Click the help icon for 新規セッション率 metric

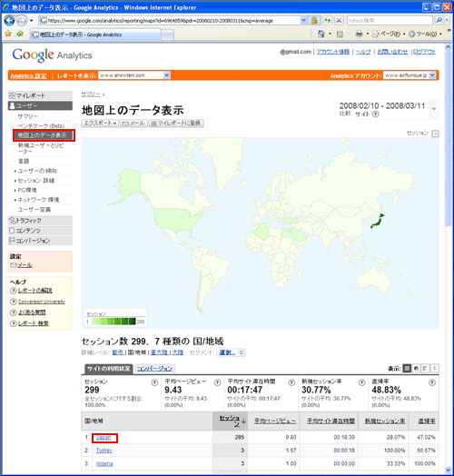pyautogui.click(x=361, y=382)
